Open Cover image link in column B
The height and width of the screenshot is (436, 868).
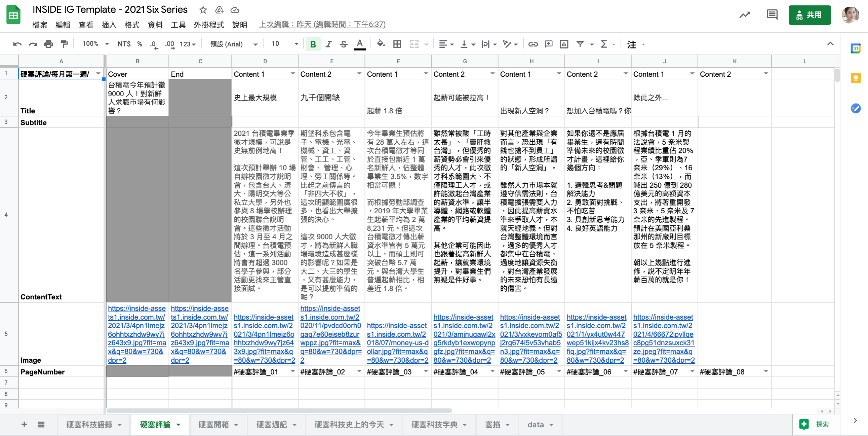[137, 334]
